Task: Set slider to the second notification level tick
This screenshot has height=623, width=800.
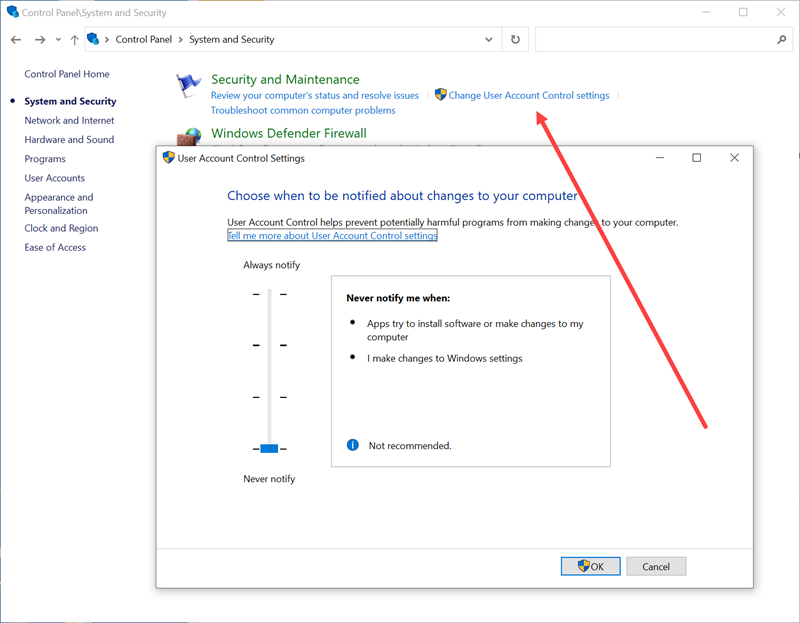Action: coord(269,345)
